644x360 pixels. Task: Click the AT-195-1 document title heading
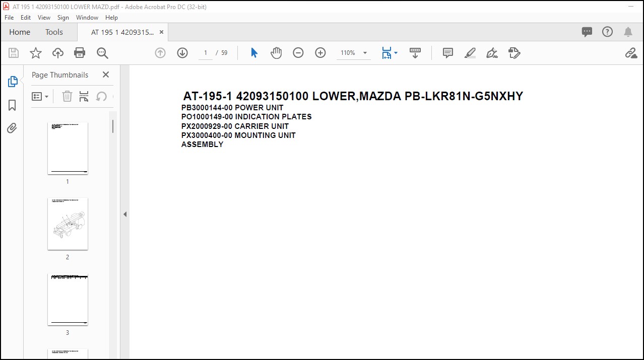pyautogui.click(x=353, y=96)
